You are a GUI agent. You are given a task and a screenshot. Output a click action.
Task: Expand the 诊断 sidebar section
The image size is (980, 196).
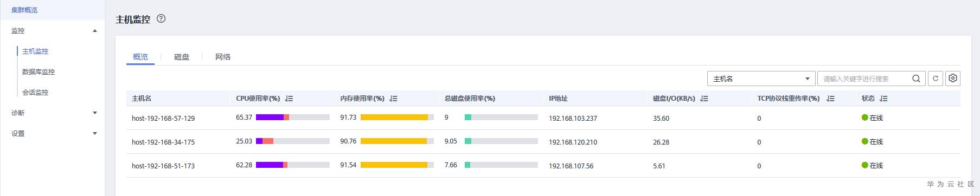tap(95, 113)
